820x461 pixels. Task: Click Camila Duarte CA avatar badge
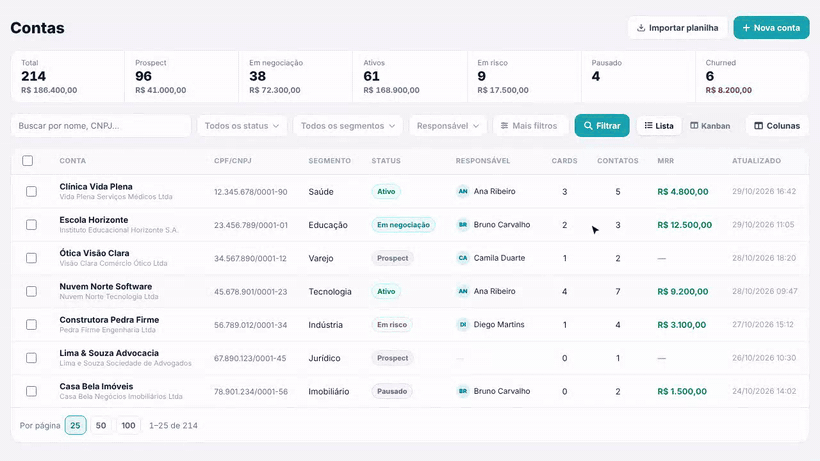[463, 258]
